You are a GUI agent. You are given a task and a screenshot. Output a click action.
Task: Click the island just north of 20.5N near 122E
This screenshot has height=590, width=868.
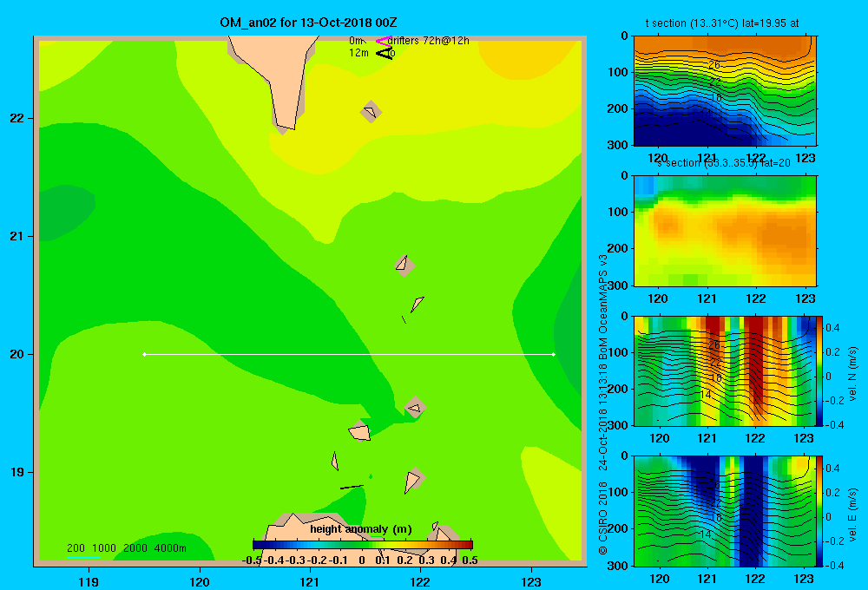[404, 265]
